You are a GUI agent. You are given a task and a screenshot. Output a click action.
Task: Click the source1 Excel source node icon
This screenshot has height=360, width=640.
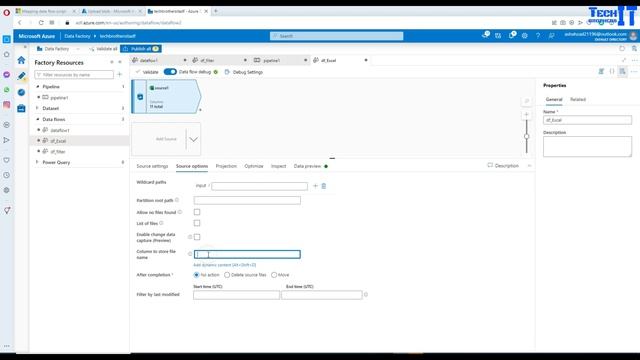[x=140, y=97]
